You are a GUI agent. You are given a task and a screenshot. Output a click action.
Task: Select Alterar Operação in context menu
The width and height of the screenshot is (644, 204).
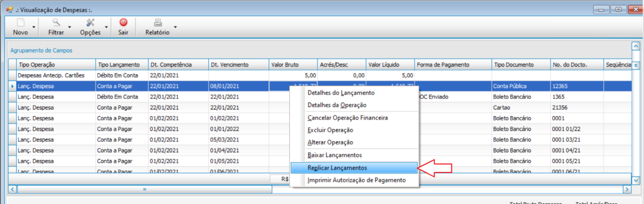355,142
